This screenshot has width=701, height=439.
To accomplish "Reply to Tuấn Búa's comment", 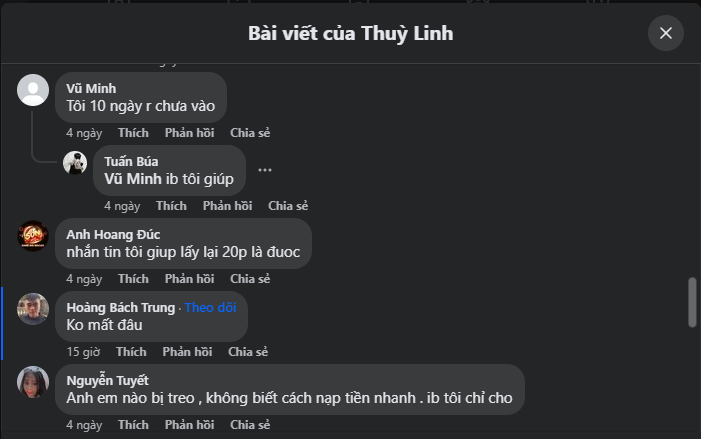I will pyautogui.click(x=227, y=206).
